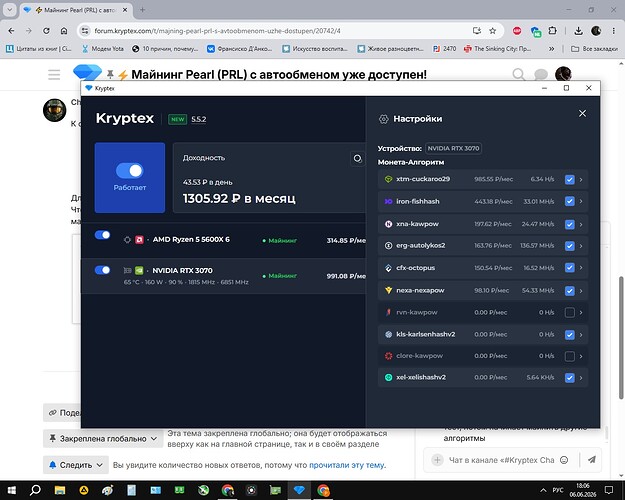Click the refresh icon in Доходность card
Image resolution: width=625 pixels, height=500 pixels.
coord(358,159)
